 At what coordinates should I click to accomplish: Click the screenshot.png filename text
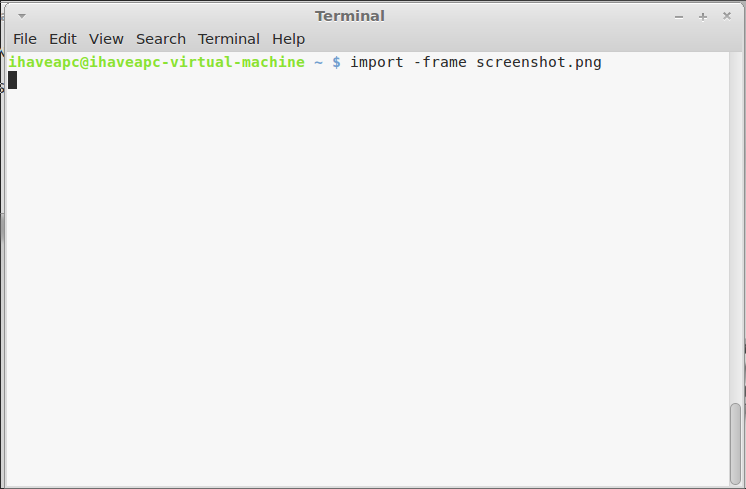(x=539, y=62)
